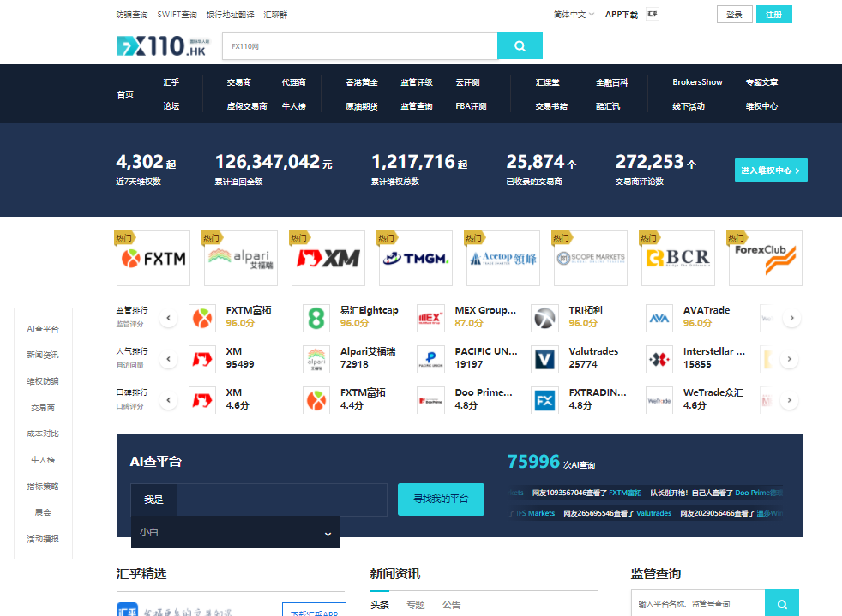This screenshot has width=842, height=616.
Task: Open 金融百科 in the navigation bar
Action: coord(611,82)
